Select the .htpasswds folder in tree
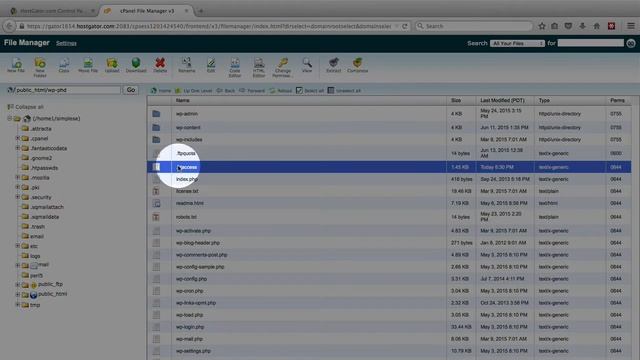Screen dimensions: 640x360 point(44,168)
